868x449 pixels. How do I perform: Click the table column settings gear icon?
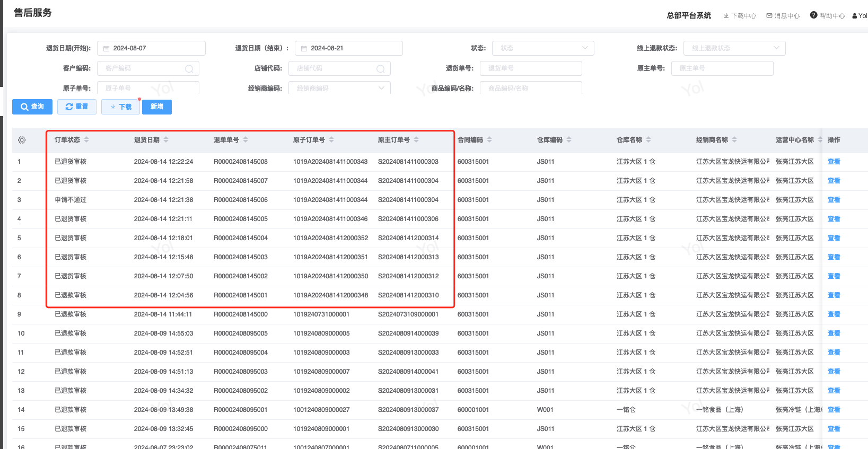pyautogui.click(x=22, y=140)
